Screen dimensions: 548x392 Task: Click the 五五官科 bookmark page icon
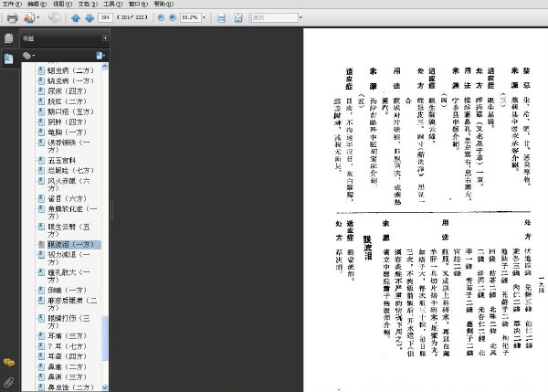pos(41,160)
